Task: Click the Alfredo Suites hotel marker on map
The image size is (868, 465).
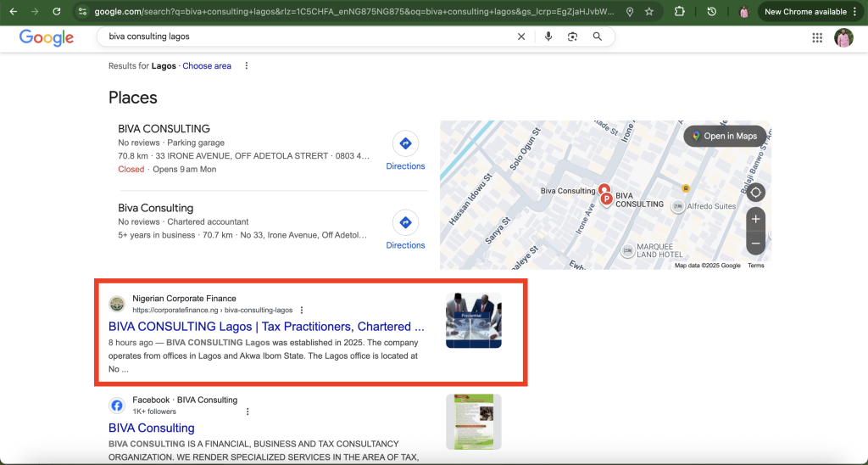Action: [678, 206]
